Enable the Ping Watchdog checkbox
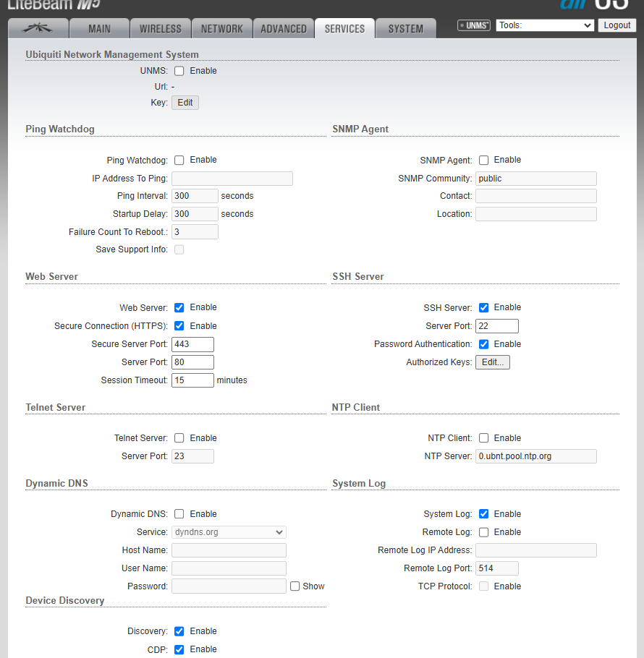This screenshot has width=644, height=658. (179, 160)
